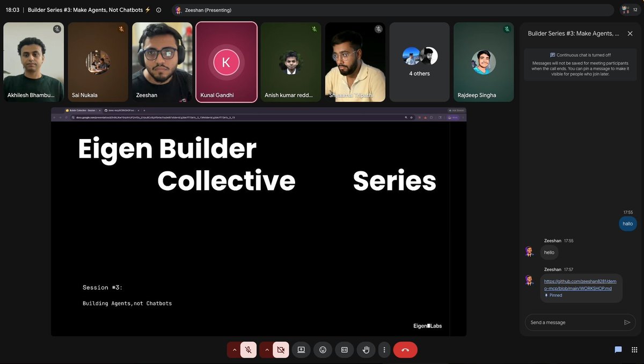This screenshot has width=644, height=364.
Task: Toggle the chat panel icon
Action: tap(618, 350)
